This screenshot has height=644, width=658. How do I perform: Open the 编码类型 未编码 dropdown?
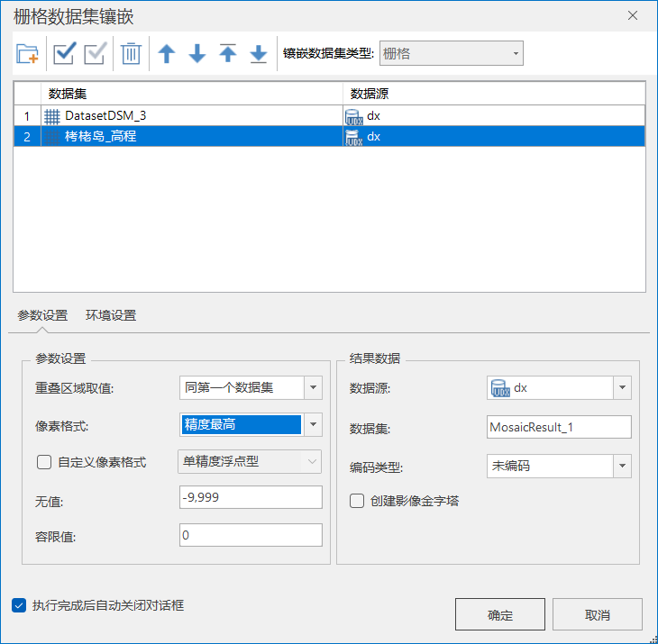point(622,466)
